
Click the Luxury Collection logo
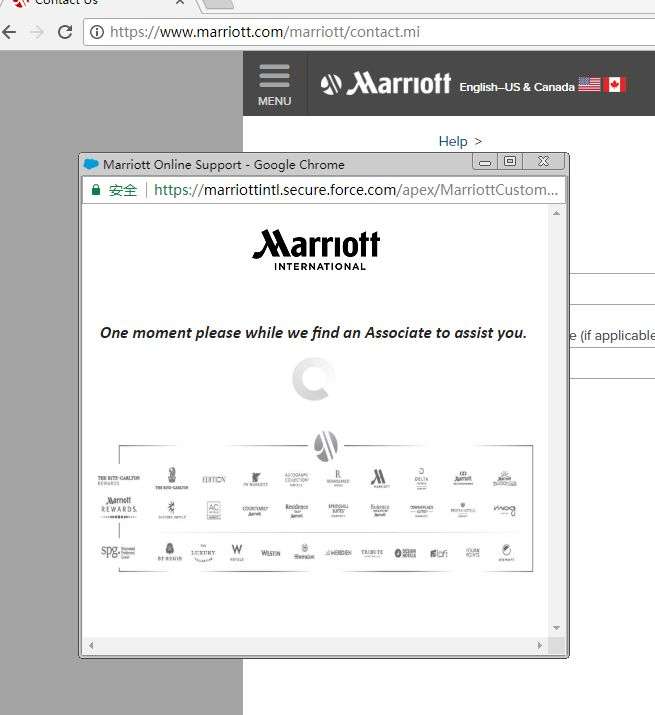tap(203, 553)
